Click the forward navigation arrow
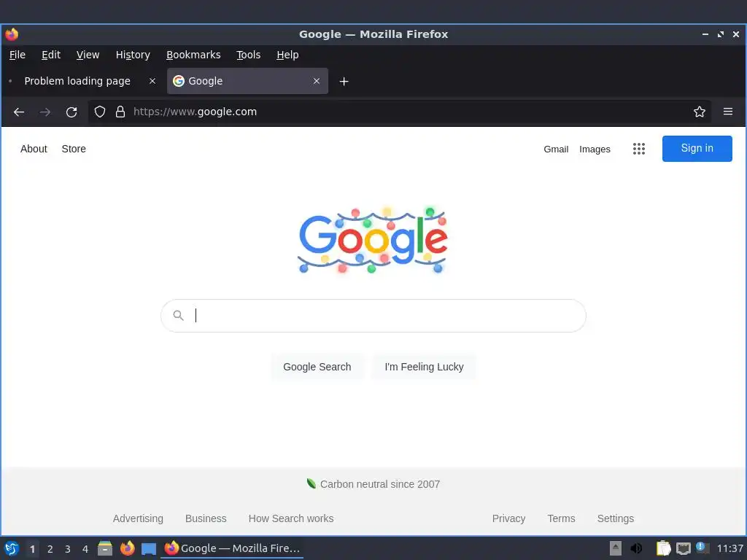The image size is (747, 560). 45,112
